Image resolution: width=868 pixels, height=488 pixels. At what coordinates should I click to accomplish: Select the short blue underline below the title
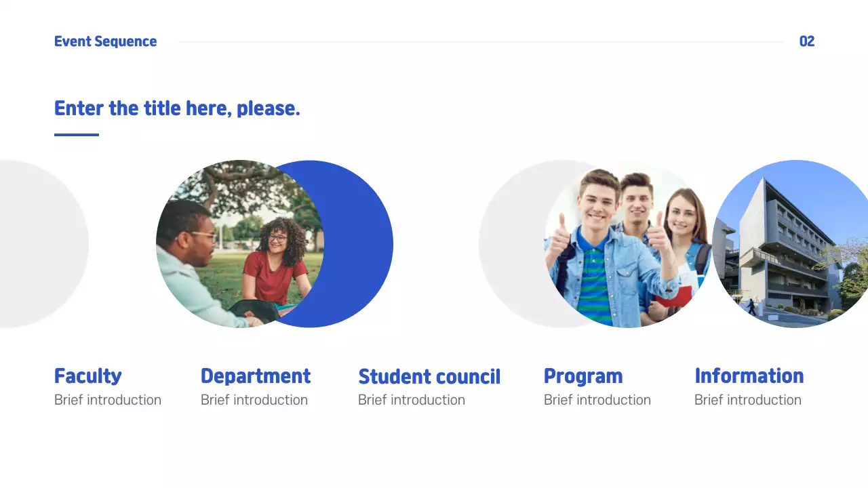tap(77, 135)
